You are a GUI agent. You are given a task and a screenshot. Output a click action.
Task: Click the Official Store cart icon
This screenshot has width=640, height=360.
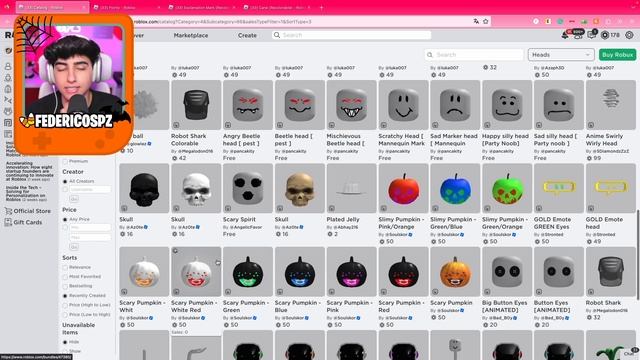(x=8, y=211)
